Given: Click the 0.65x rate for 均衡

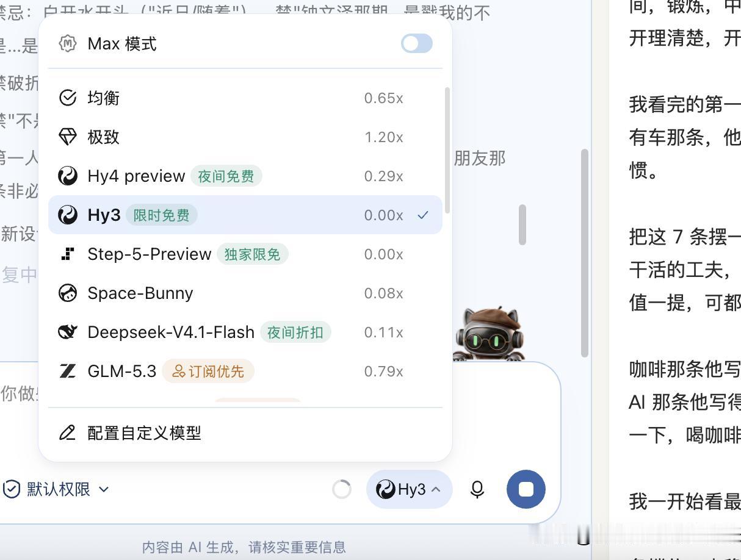Looking at the screenshot, I should pos(383,98).
